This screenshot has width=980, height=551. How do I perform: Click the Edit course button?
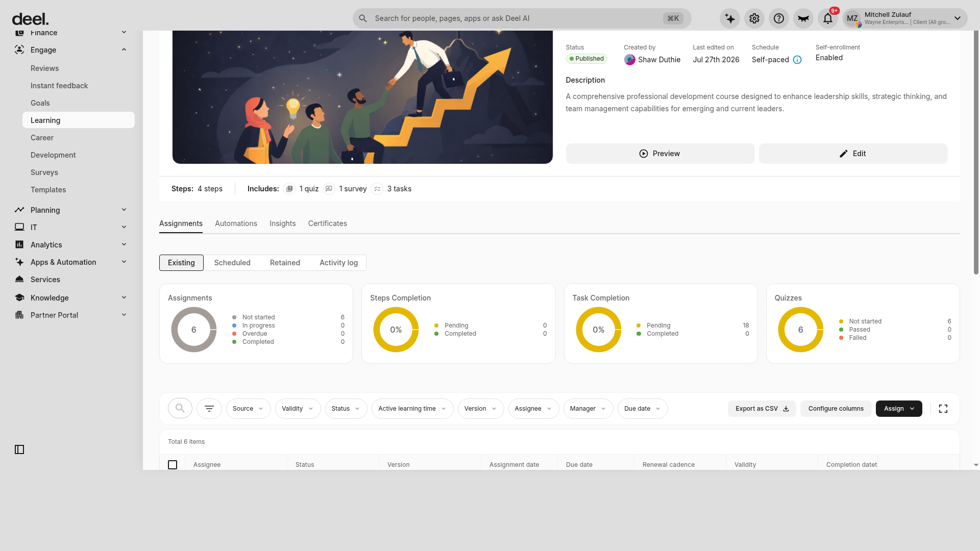pos(853,154)
